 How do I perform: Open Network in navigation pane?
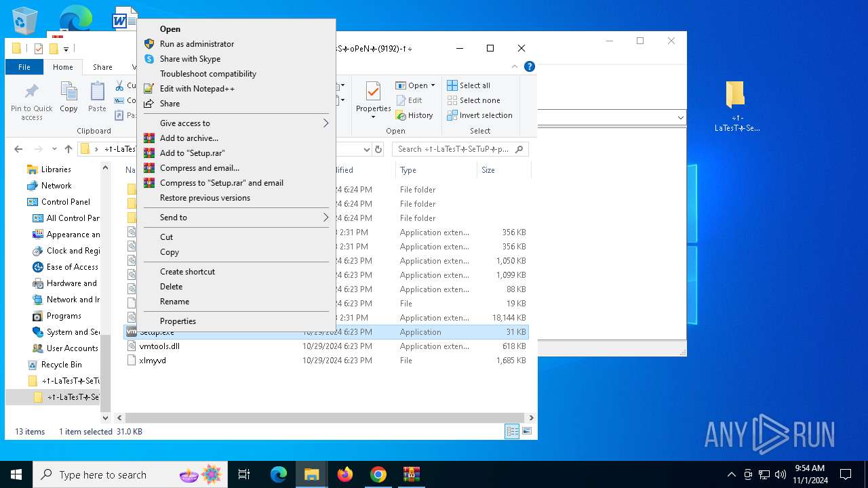[x=56, y=186]
